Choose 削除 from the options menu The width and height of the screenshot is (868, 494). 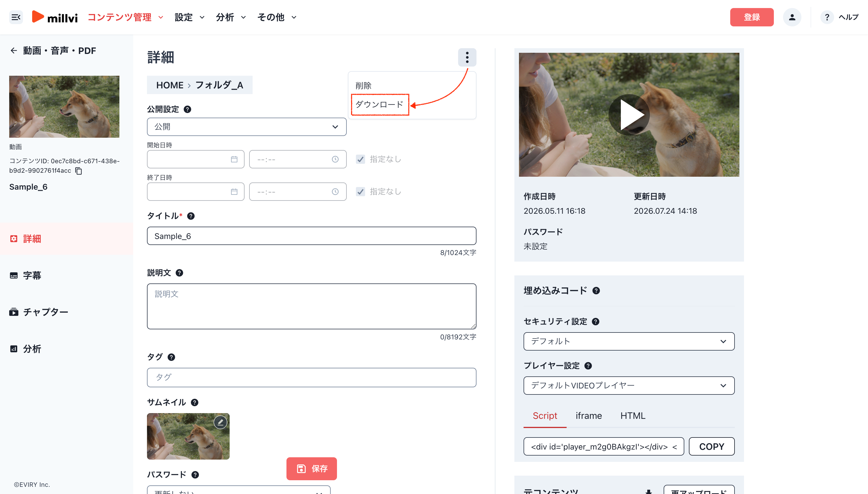pyautogui.click(x=364, y=85)
